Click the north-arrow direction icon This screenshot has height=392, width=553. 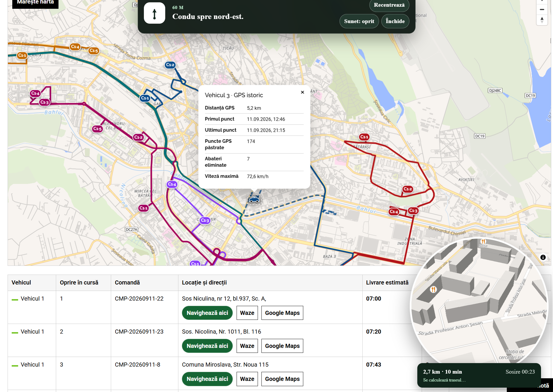coord(154,13)
